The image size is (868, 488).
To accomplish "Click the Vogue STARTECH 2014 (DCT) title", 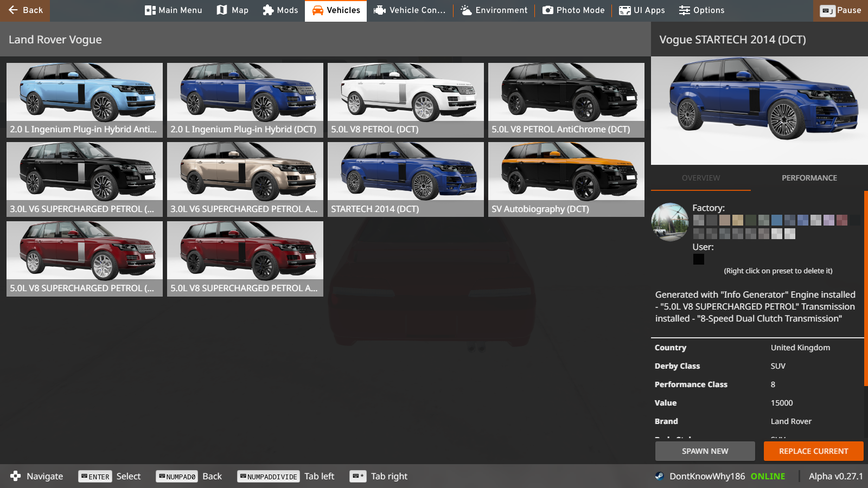I will [x=732, y=40].
